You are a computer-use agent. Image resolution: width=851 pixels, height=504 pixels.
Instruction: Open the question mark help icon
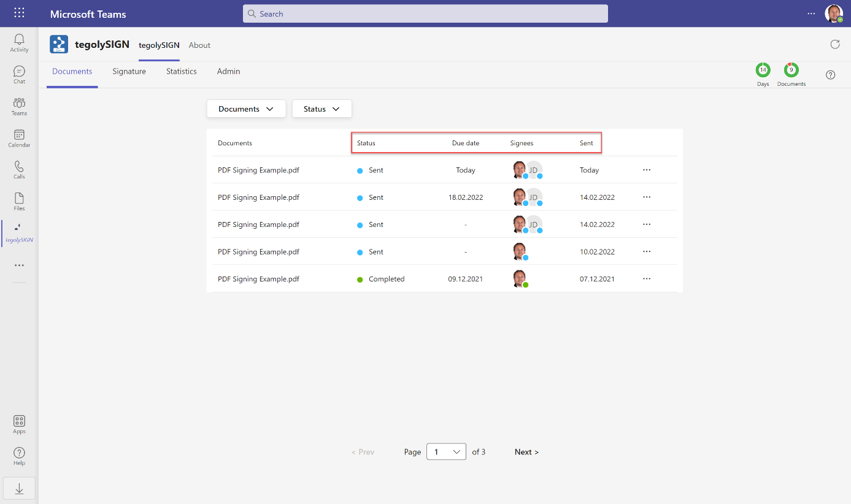point(830,75)
